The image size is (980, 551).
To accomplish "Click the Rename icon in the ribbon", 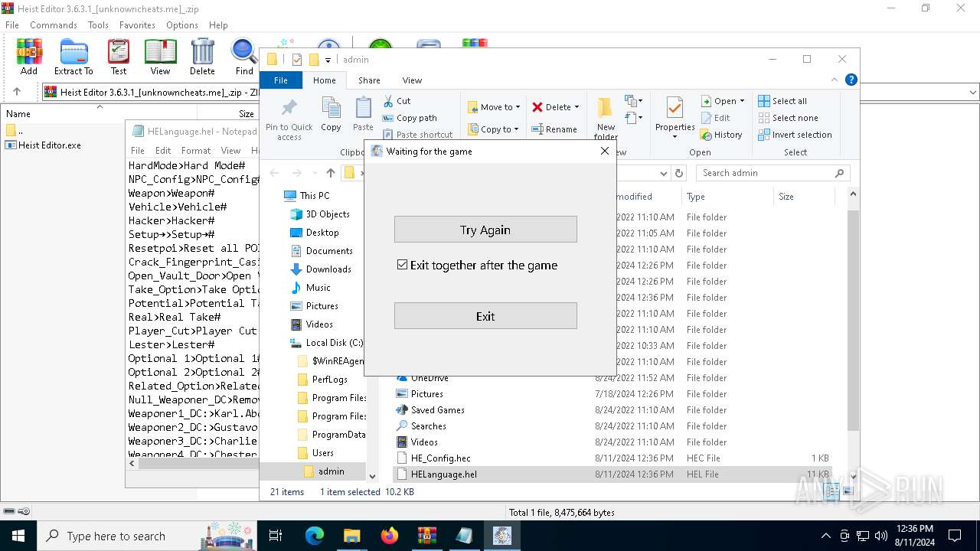I will (554, 129).
